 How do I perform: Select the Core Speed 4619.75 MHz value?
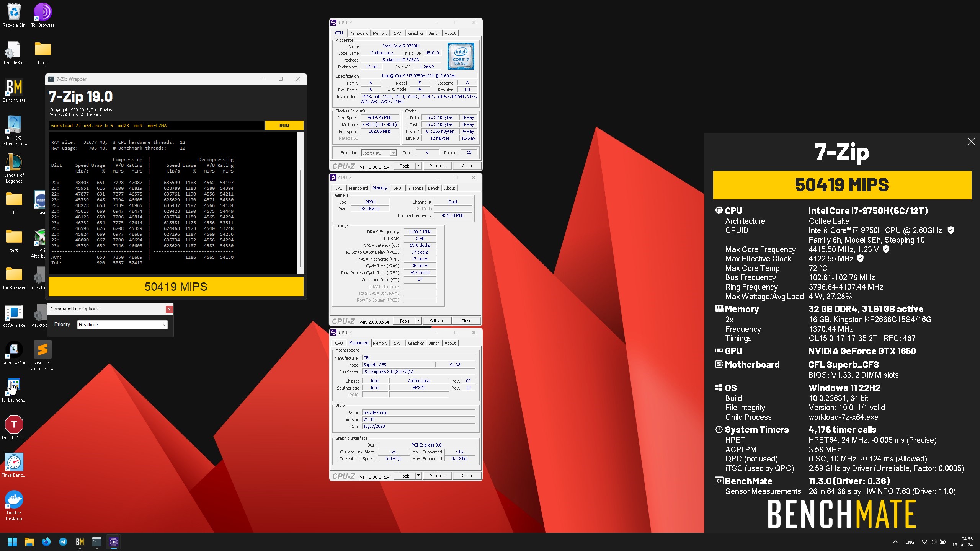(380, 118)
